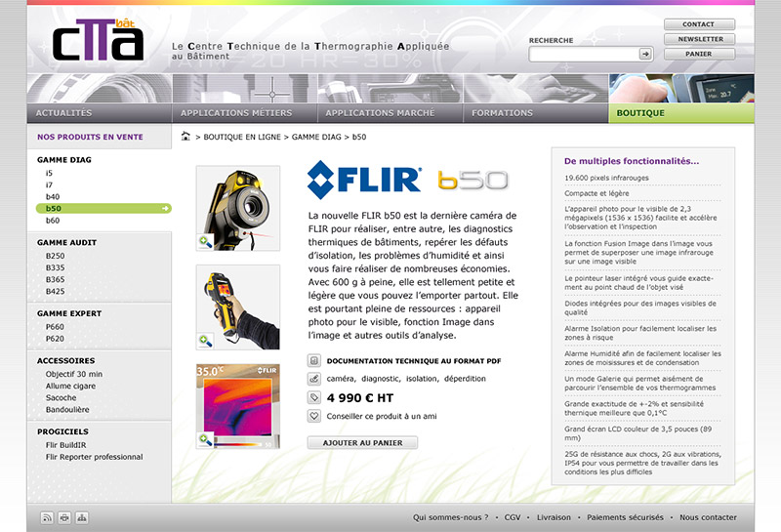Click the arrow on selected b50 item
This screenshot has width=781, height=532.
coord(165,208)
